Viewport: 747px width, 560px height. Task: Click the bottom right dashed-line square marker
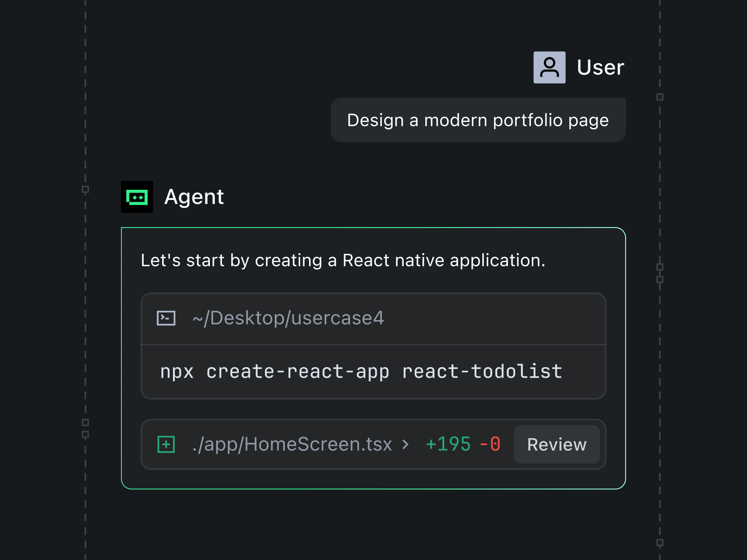click(660, 543)
